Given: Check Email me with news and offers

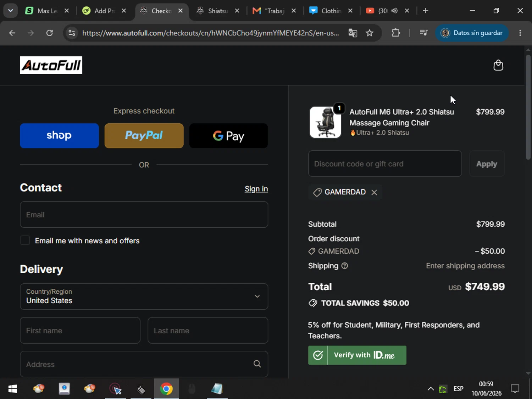Looking at the screenshot, I should (25, 240).
